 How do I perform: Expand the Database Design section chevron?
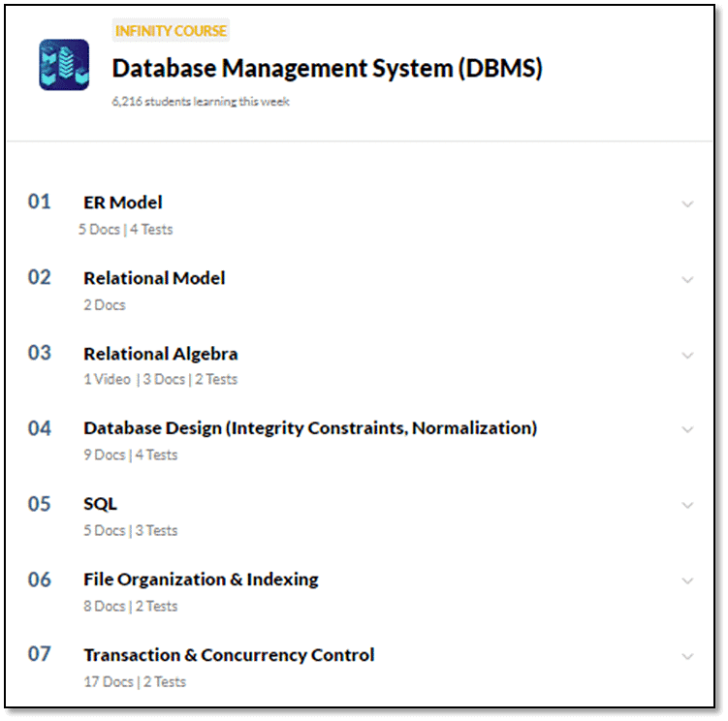[x=687, y=429]
